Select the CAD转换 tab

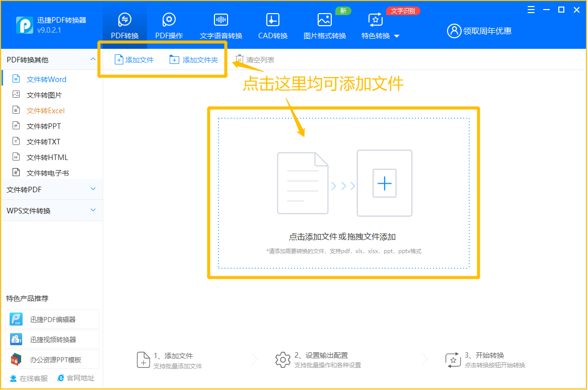coord(273,26)
